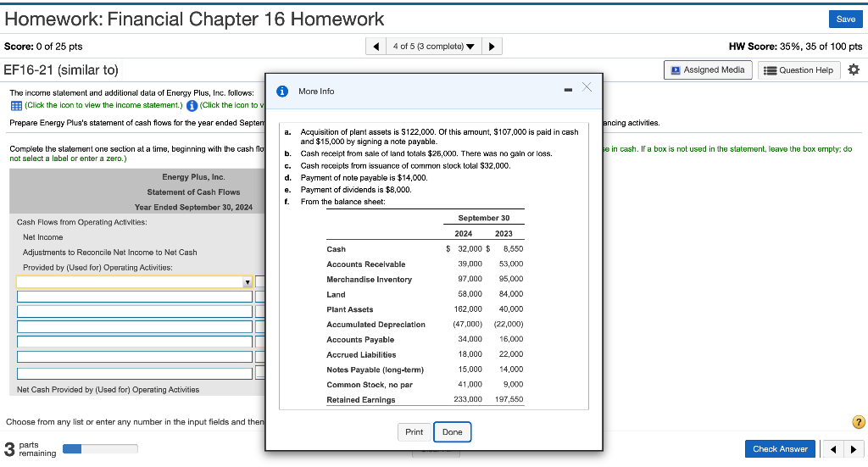Select Cash 2024 value '32,000'
This screenshot has width=868, height=467.
coord(470,249)
